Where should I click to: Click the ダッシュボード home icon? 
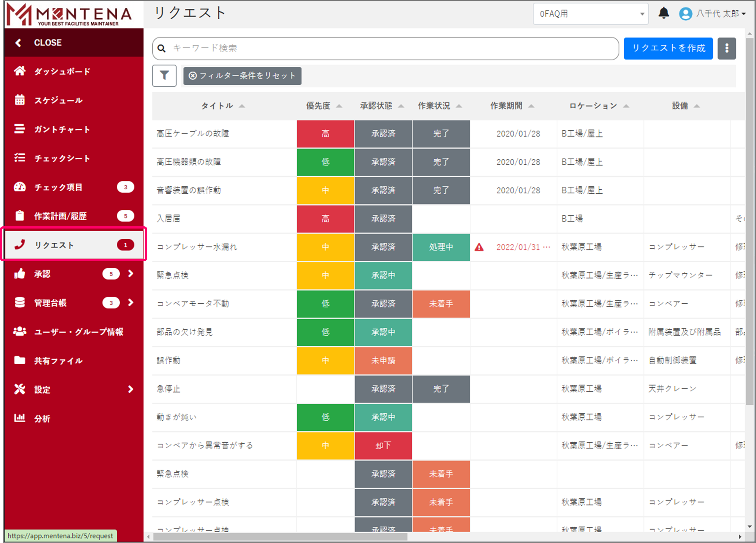(20, 71)
